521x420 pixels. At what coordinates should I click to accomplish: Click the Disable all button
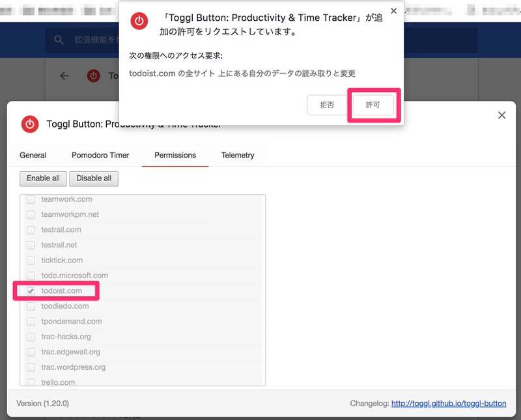94,178
